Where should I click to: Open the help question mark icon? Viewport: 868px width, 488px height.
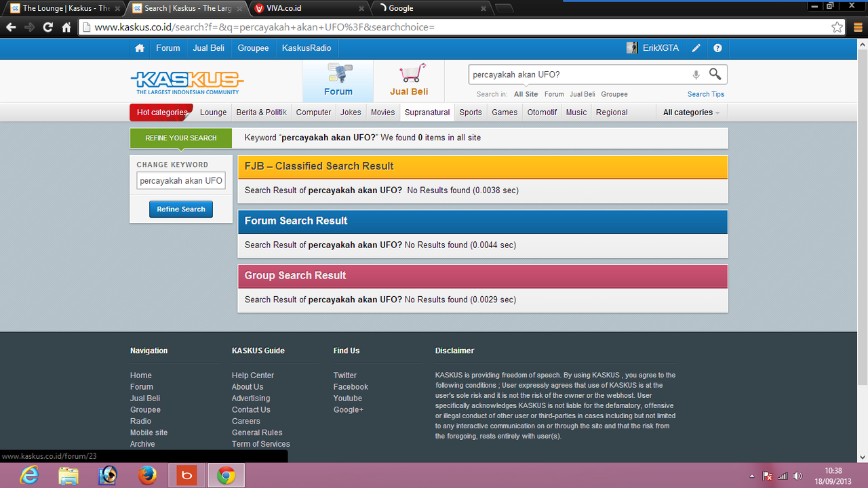point(717,48)
